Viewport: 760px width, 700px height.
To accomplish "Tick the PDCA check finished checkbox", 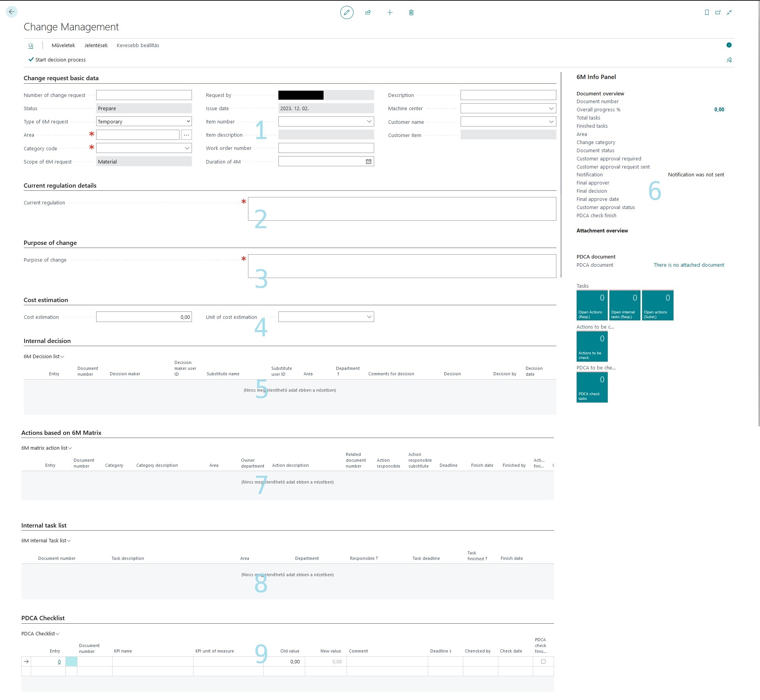I will pyautogui.click(x=543, y=661).
